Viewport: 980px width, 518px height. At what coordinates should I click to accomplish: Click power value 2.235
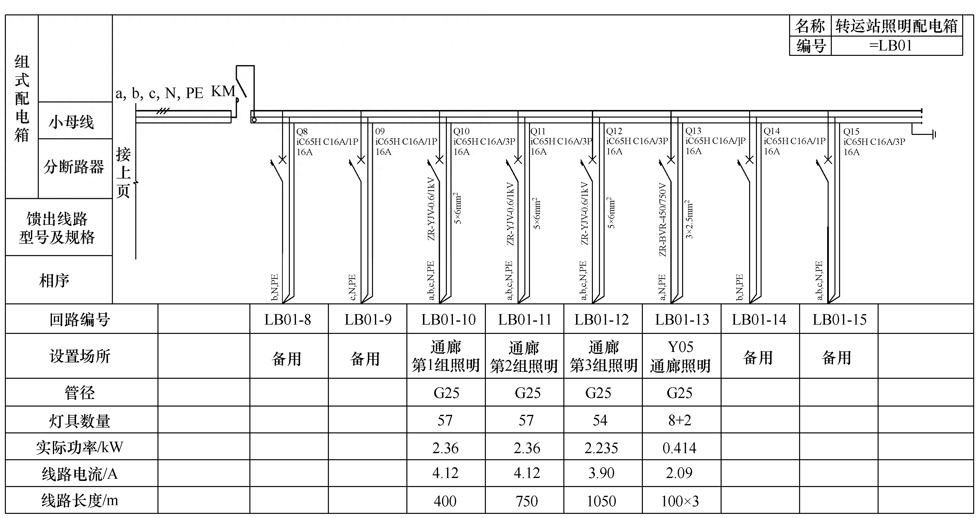(x=601, y=448)
